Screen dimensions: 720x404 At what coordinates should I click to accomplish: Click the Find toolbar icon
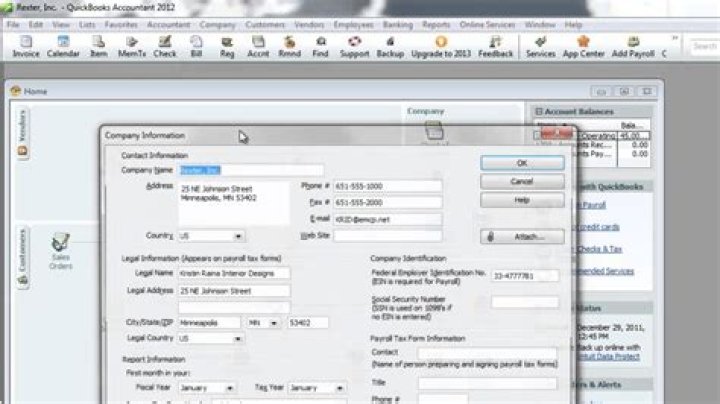319,45
